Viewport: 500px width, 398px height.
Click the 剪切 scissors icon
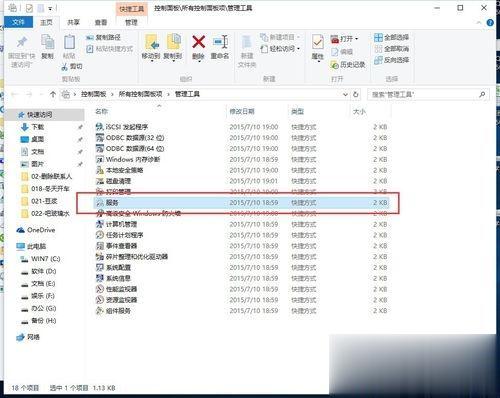[x=65, y=67]
